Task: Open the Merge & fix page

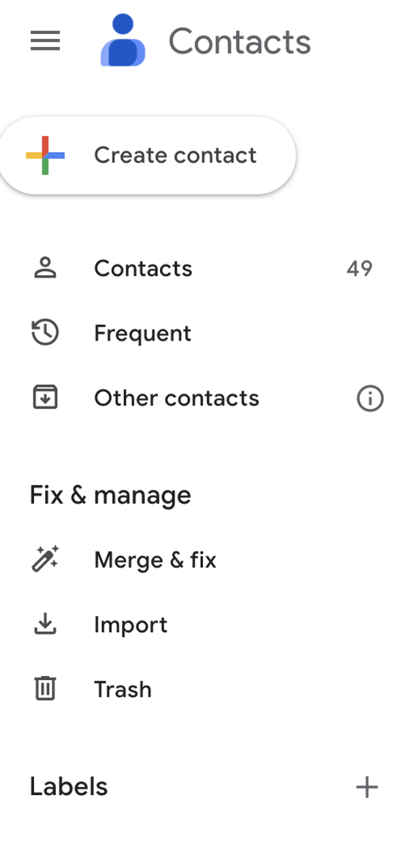Action: click(x=155, y=559)
